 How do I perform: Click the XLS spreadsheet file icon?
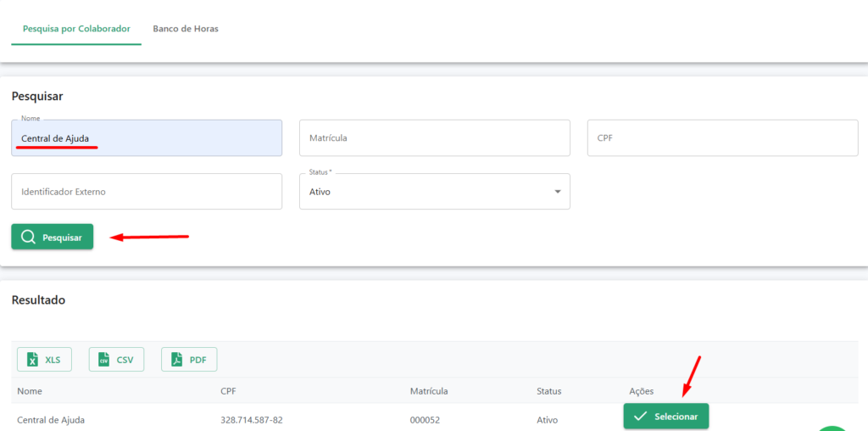(x=33, y=360)
